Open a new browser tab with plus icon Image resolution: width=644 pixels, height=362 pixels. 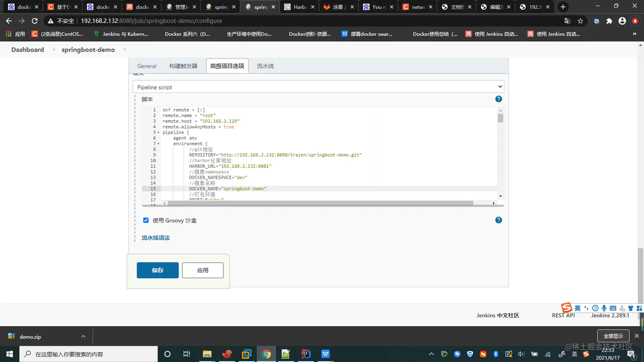tap(563, 7)
